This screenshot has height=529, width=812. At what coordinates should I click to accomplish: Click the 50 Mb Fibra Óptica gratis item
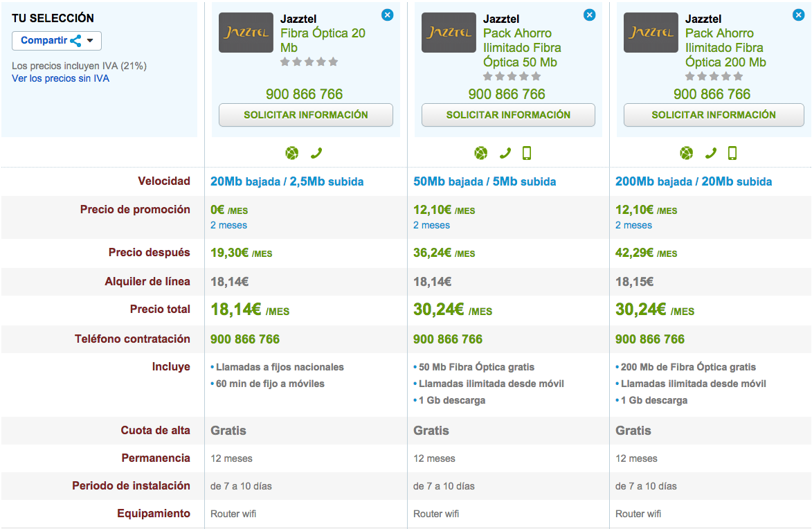(x=476, y=368)
